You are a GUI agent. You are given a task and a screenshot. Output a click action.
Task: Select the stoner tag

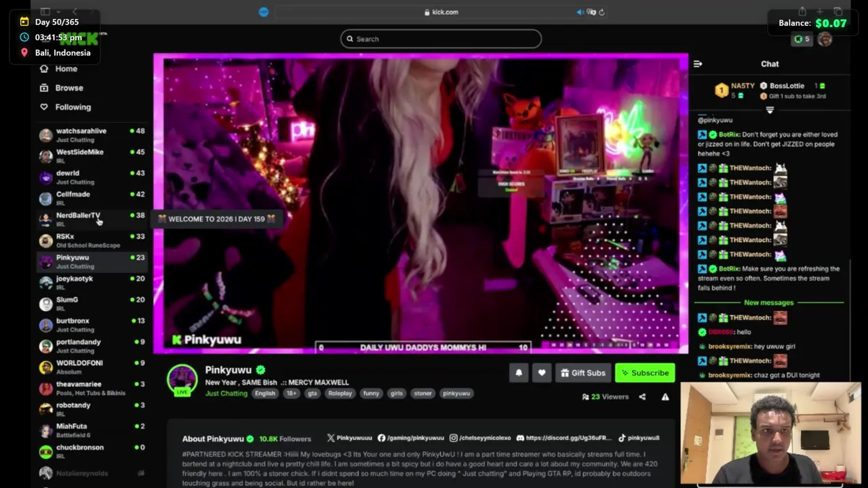422,393
